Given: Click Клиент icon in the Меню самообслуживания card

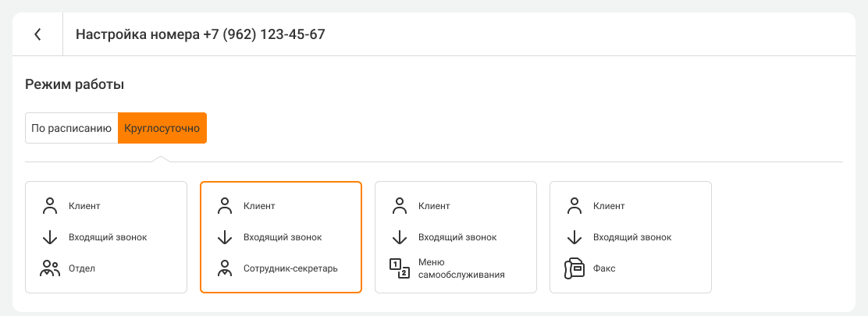Looking at the screenshot, I should [400, 206].
